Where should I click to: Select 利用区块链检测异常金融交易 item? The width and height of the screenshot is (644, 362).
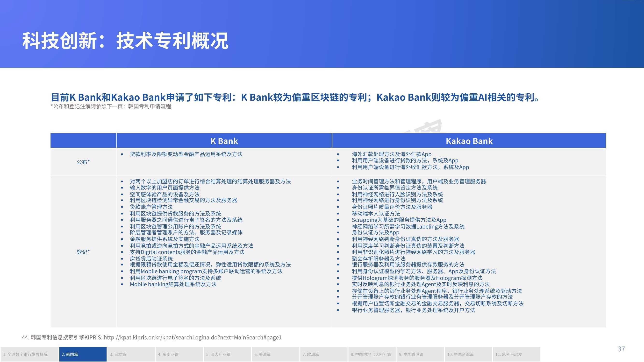pyautogui.click(x=183, y=200)
